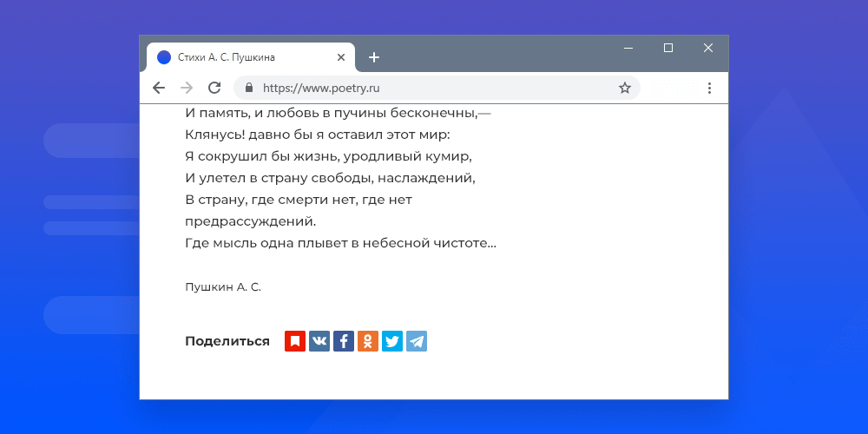Click the line "Я сокрушил бы жизнь, уродливый кумир,"
Viewport: 868px width, 434px height.
pyautogui.click(x=328, y=156)
